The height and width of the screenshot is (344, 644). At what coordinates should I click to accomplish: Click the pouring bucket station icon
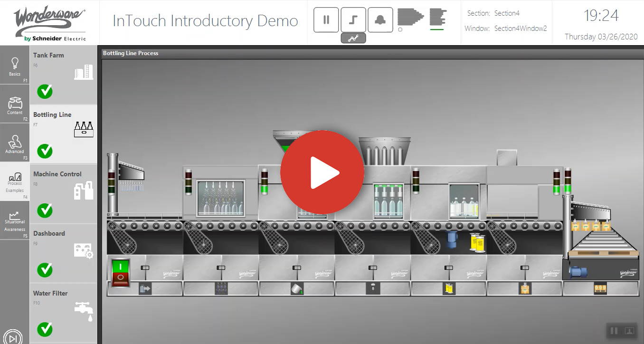[x=297, y=288]
